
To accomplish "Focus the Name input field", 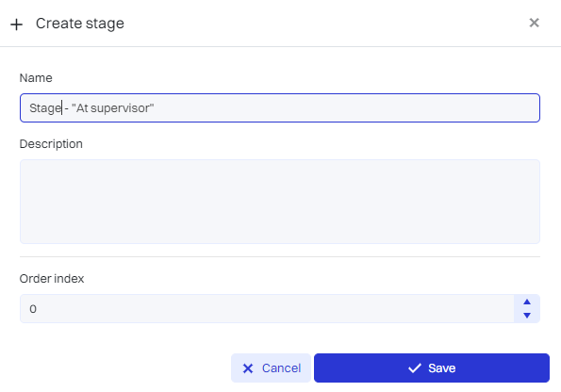I will 280,108.
